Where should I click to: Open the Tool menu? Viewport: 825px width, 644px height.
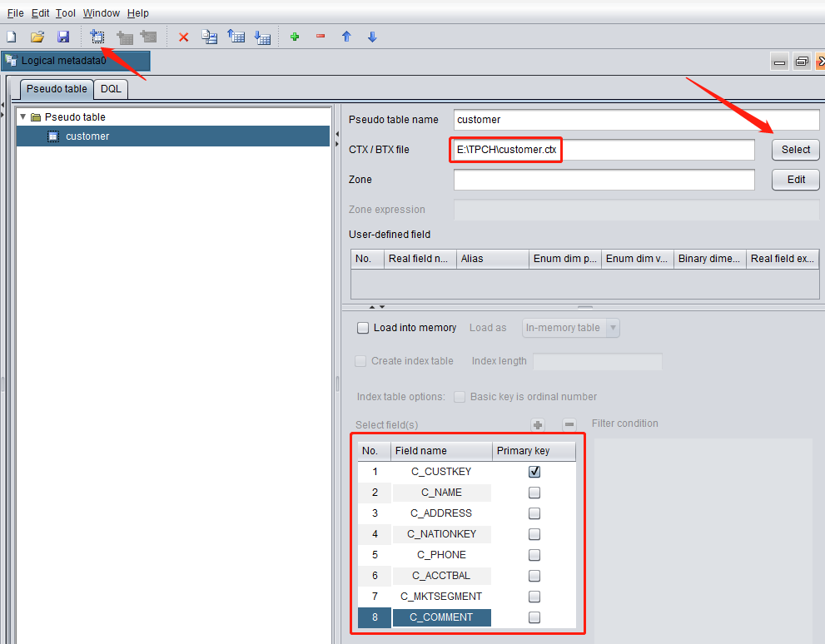pos(66,13)
